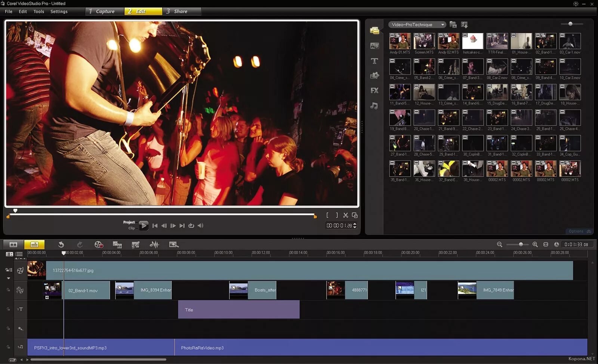Open the Sound Mixer waveform icon
The image size is (598, 364).
154,245
